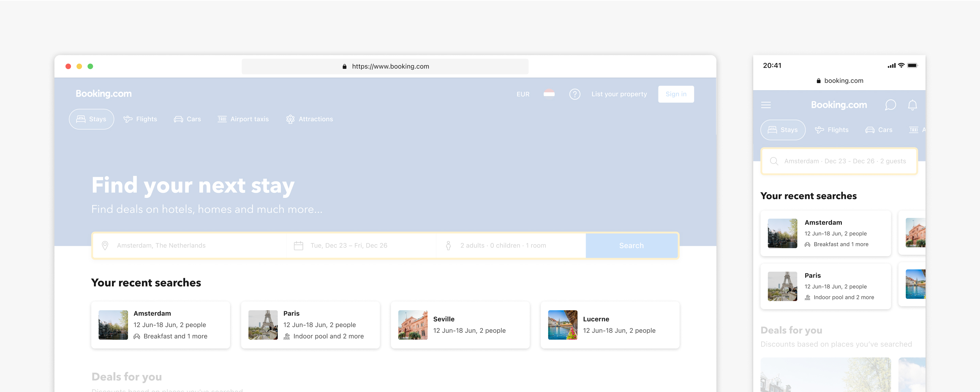Select the Cars tab on mobile view
Image resolution: width=980 pixels, height=392 pixels.
coord(878,130)
